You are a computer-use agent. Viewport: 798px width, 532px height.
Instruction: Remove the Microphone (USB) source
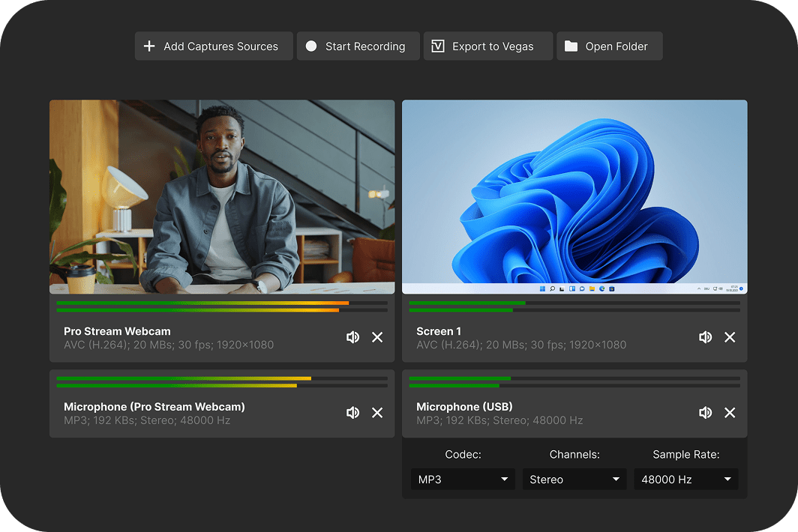730,412
